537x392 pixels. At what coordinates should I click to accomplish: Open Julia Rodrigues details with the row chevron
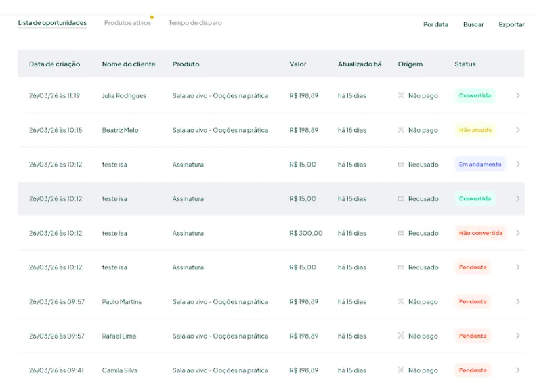coord(518,95)
